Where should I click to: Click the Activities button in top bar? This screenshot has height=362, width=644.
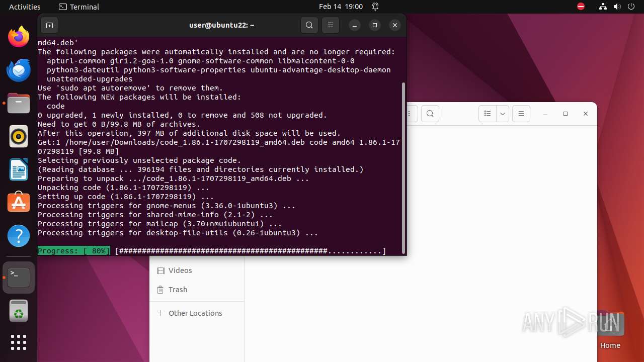click(x=25, y=7)
